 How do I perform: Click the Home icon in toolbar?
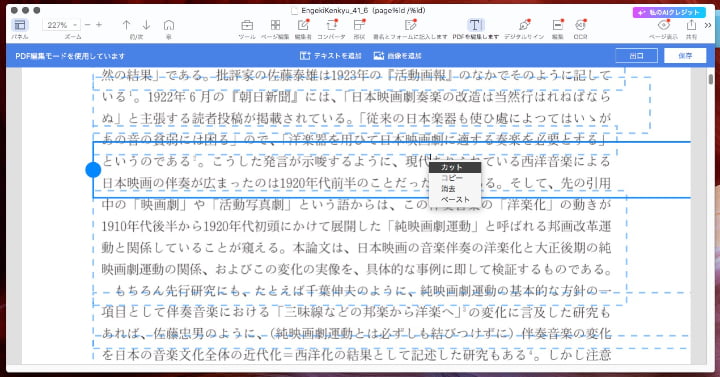(169, 25)
